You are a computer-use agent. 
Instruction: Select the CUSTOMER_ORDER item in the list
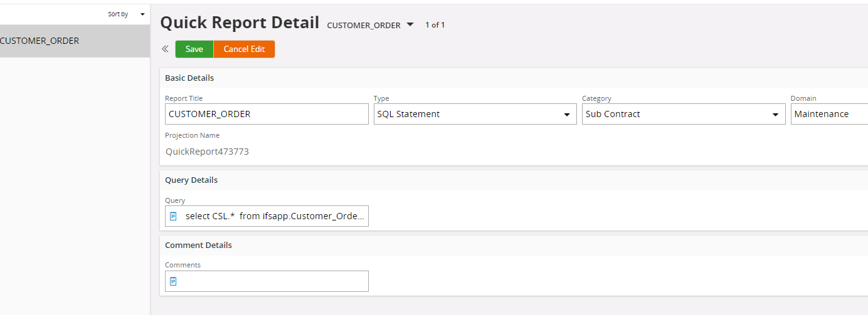point(75,41)
